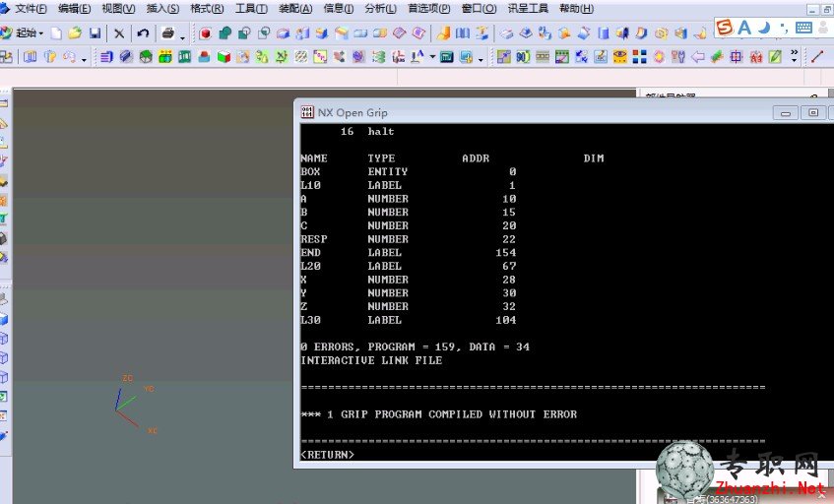
Task: Click the red crosshair target icon
Action: coord(737,56)
